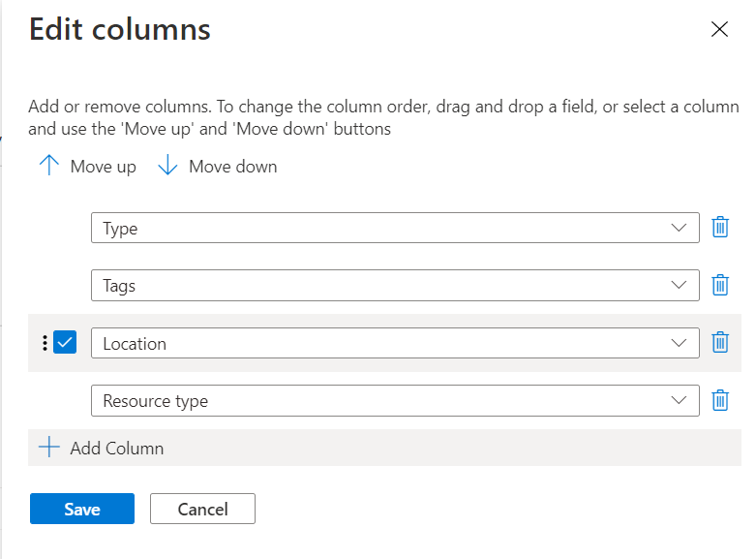Open the Type column dropdown
756x559 pixels.
[395, 228]
